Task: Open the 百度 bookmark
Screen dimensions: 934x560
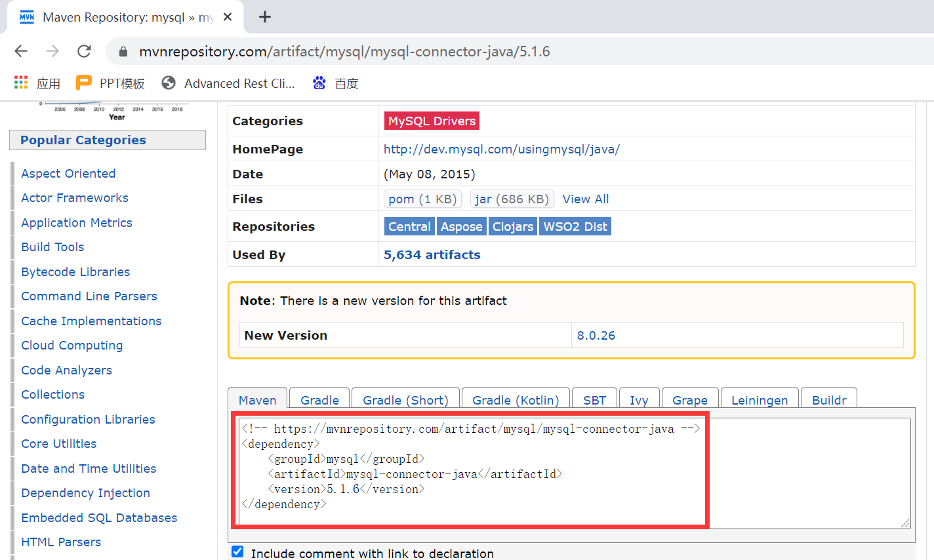Action: [x=336, y=83]
